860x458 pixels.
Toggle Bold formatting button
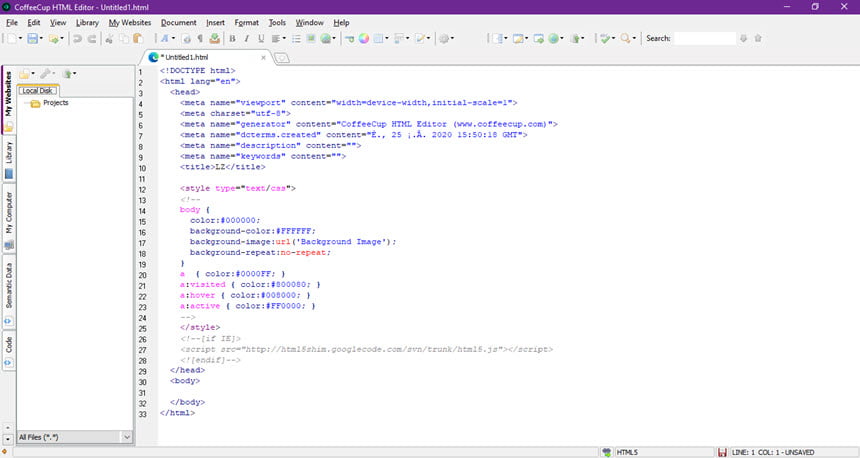click(232, 38)
